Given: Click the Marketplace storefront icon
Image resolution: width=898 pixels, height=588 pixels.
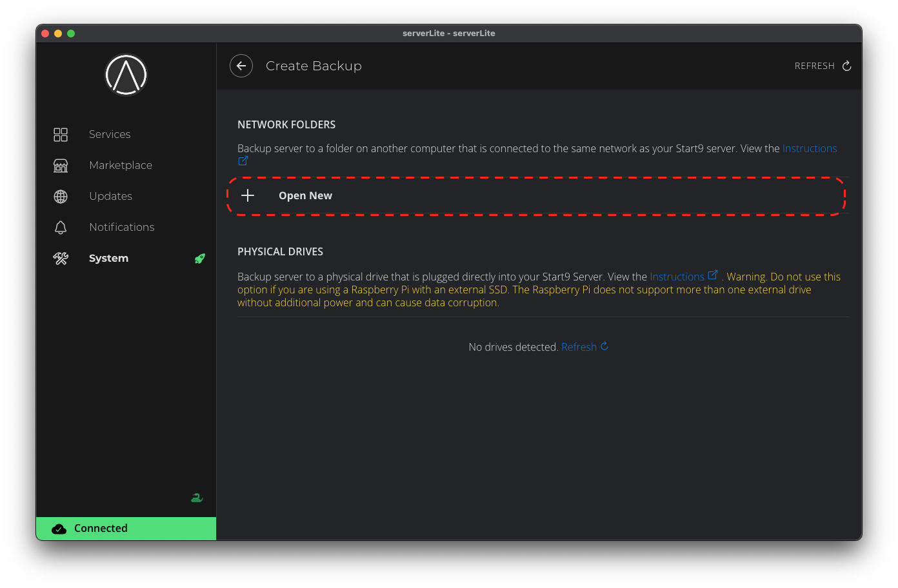Looking at the screenshot, I should point(61,165).
